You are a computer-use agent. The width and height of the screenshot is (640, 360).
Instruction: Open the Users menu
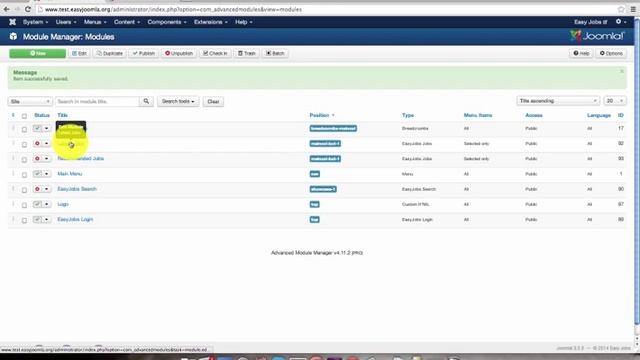click(x=66, y=22)
